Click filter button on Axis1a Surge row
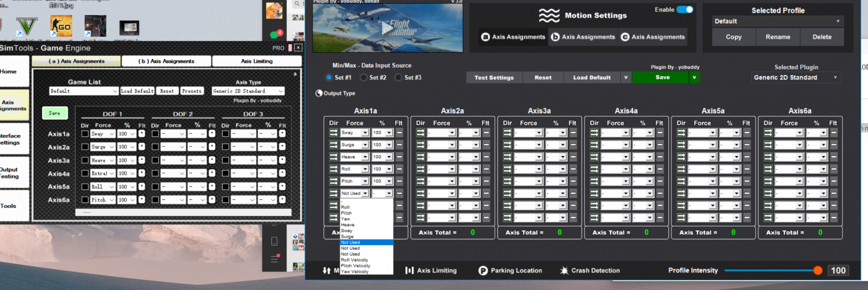868x290 pixels. (399, 145)
